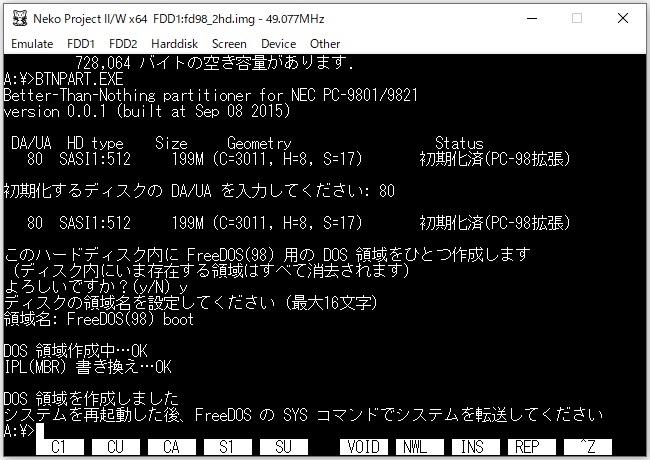Viewport: 650px width, 460px height.
Task: Click the 'このハードディスク内に FreeDOS(98)' line
Action: 267,254
